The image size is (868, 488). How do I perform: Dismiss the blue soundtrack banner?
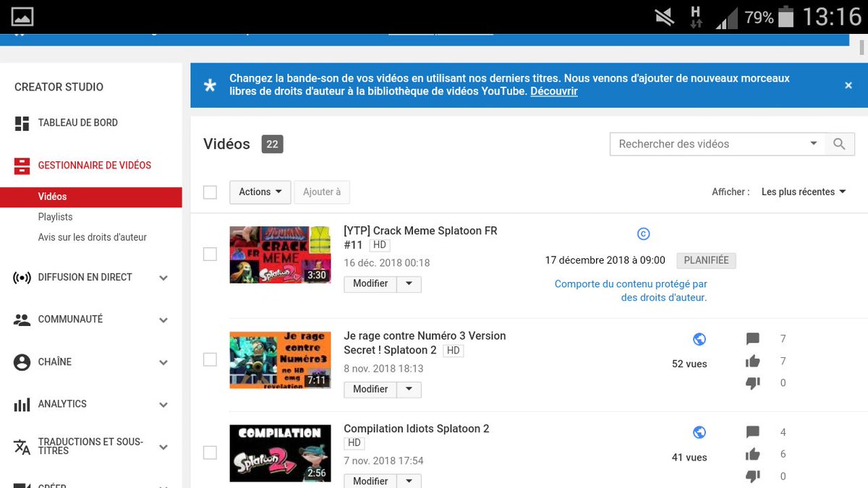[x=848, y=85]
